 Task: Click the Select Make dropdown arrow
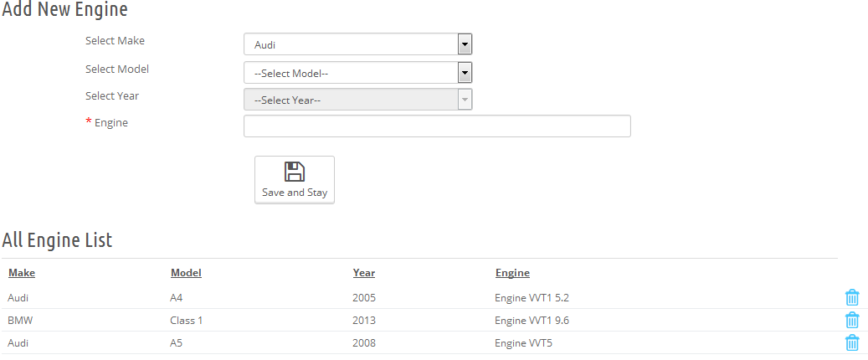point(465,44)
